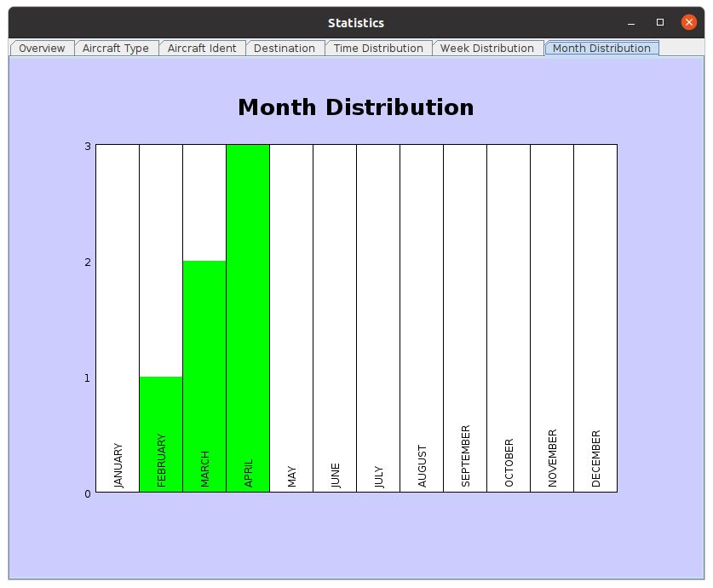Go to the Destination tab
The width and height of the screenshot is (713, 588).
pos(285,49)
